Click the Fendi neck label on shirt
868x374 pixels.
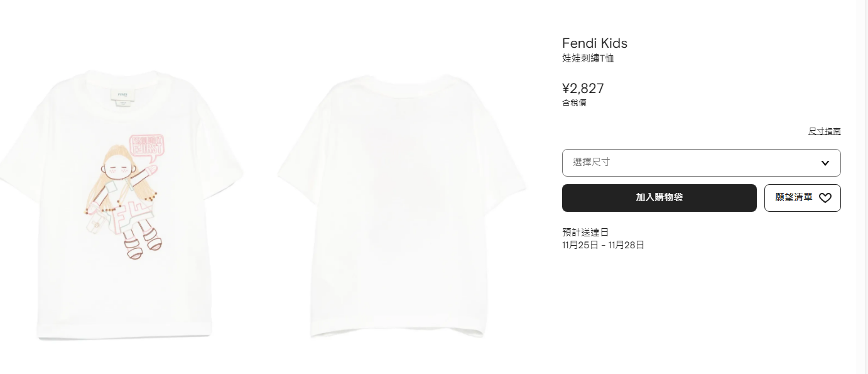tap(122, 96)
